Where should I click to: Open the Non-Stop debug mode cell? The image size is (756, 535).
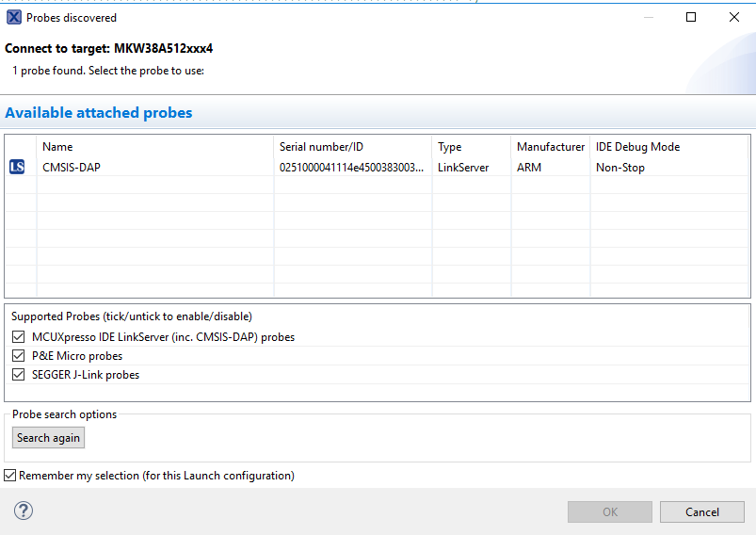619,168
